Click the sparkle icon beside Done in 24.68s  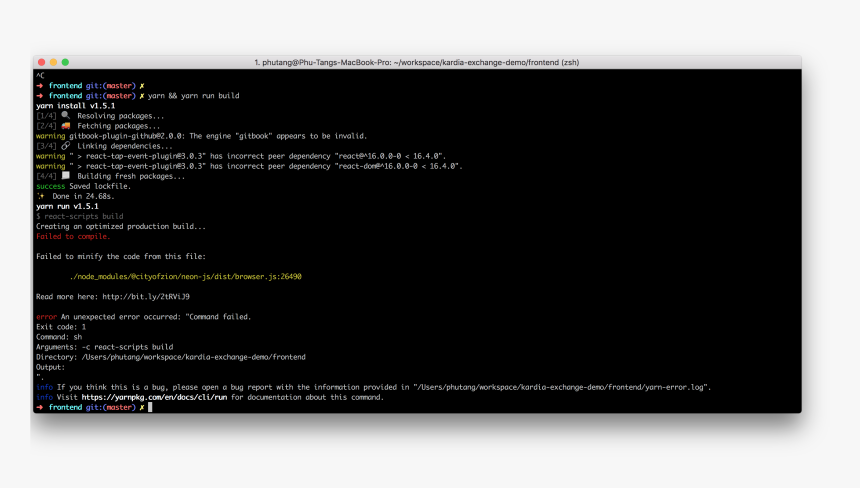[41, 196]
